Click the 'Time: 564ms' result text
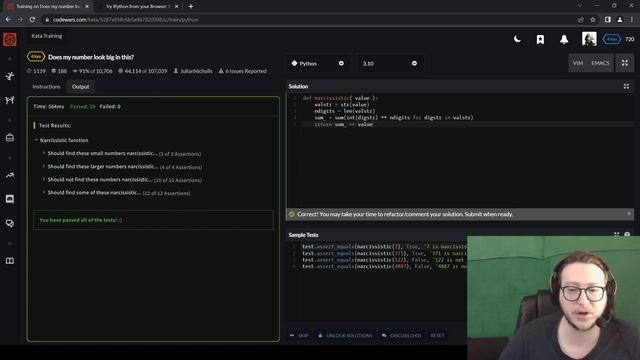 point(49,107)
